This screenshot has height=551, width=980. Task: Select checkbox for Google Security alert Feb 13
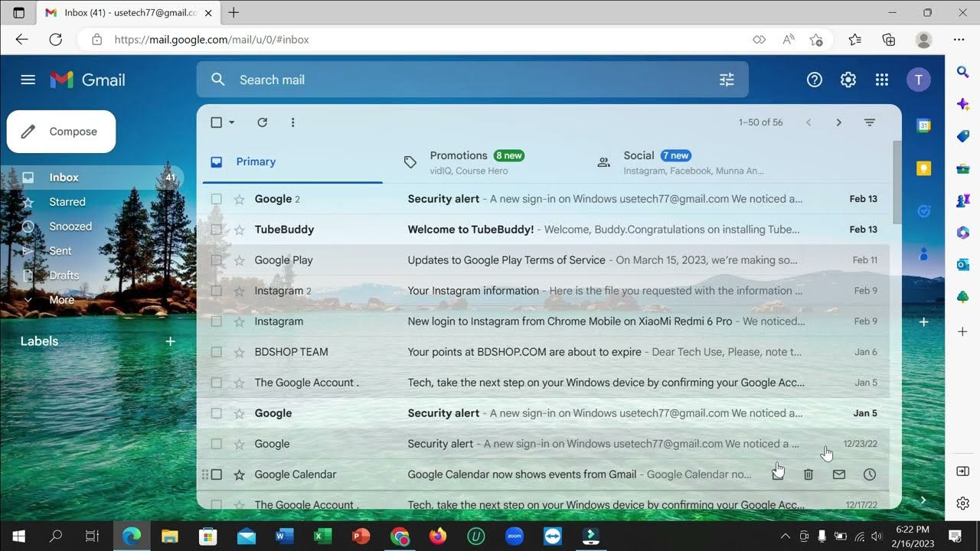(216, 199)
